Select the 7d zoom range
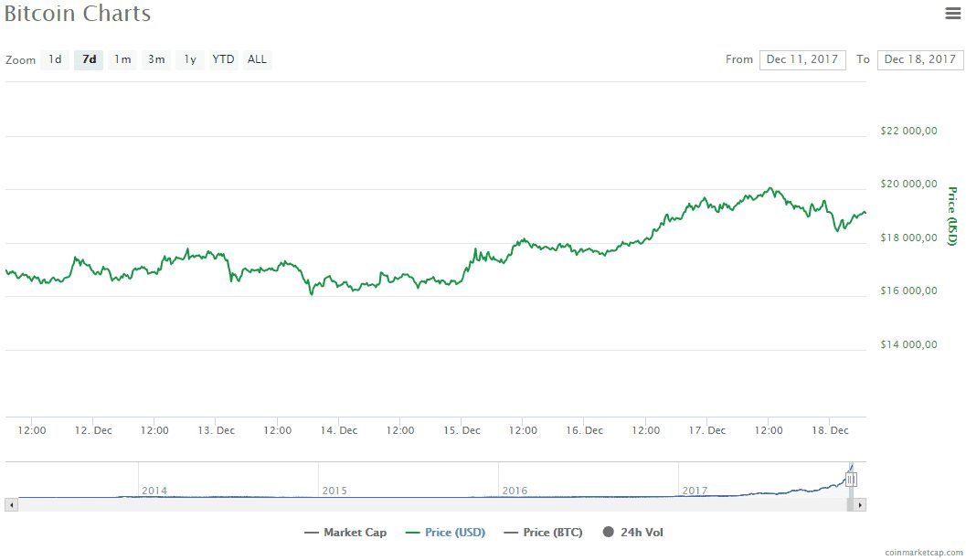Screen dimensions: 966x560 [x=89, y=59]
